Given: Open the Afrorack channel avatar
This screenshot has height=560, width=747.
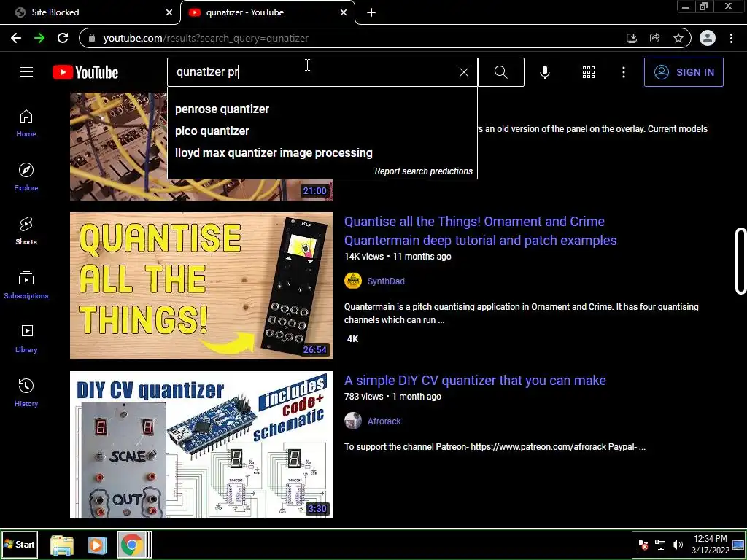Looking at the screenshot, I should point(353,421).
